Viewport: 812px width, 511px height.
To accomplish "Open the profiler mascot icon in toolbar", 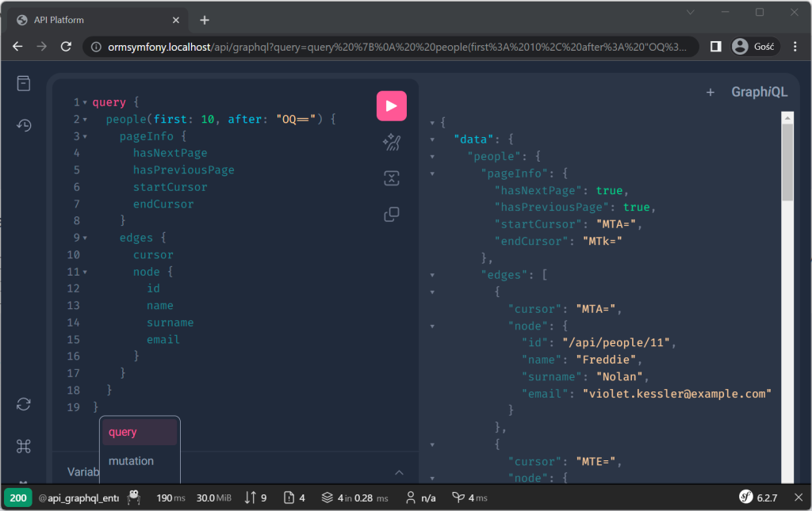I will [134, 498].
